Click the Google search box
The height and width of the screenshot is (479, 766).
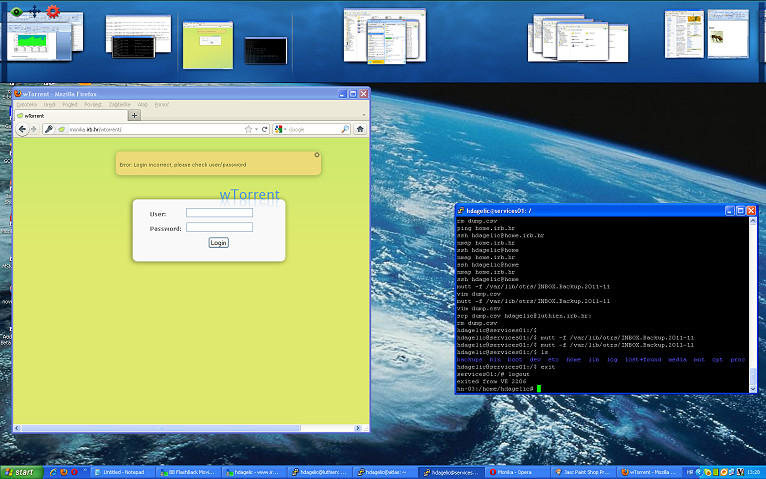314,129
